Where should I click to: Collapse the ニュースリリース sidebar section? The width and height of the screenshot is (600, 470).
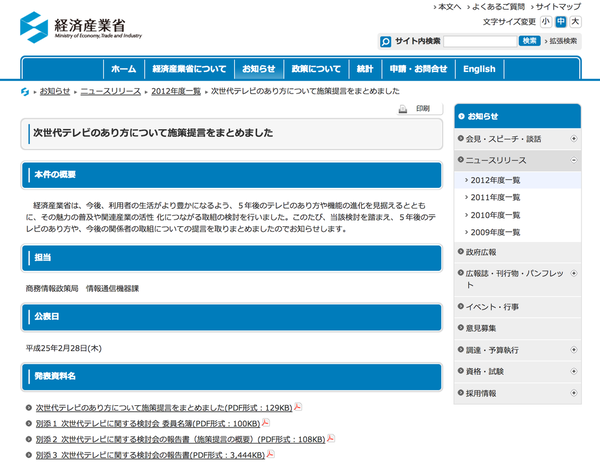pyautogui.click(x=574, y=160)
